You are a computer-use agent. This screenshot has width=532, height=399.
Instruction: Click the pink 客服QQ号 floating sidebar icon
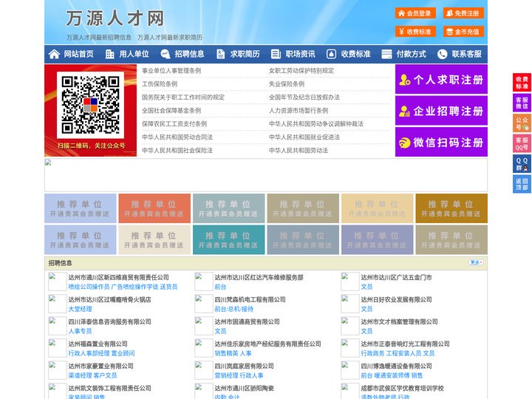(522, 143)
